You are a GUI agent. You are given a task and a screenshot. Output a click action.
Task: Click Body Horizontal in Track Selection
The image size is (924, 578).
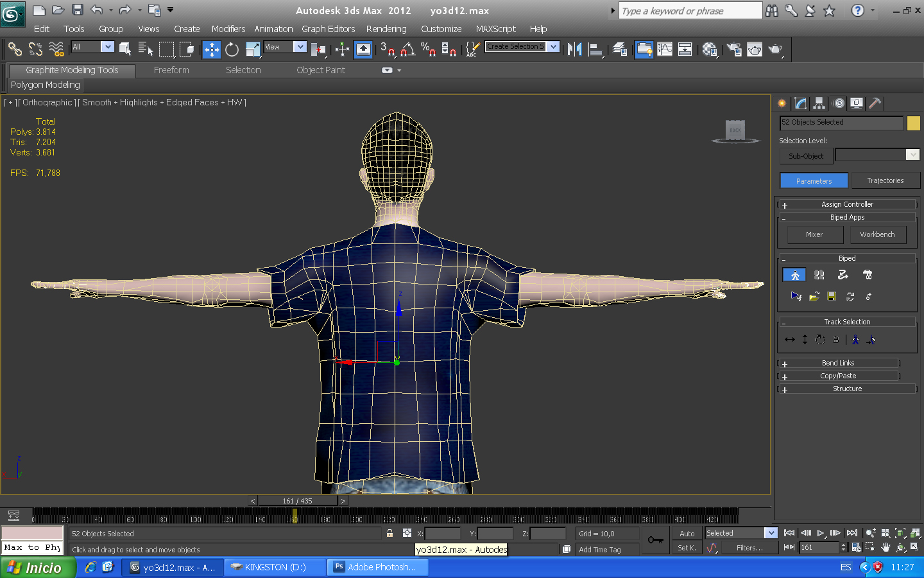click(x=789, y=340)
